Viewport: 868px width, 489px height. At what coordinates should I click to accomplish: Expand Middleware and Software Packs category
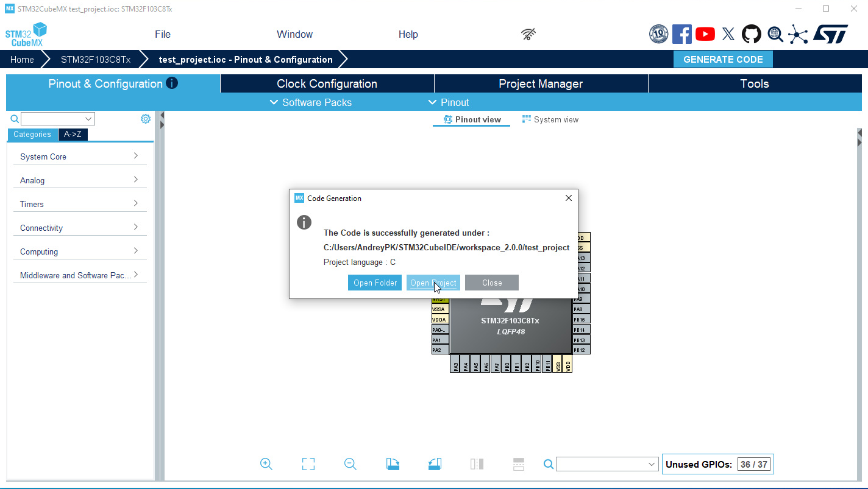tap(80, 275)
